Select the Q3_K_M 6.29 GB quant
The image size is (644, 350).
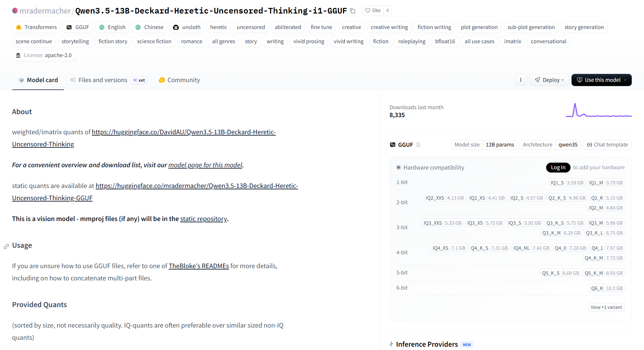point(561,233)
